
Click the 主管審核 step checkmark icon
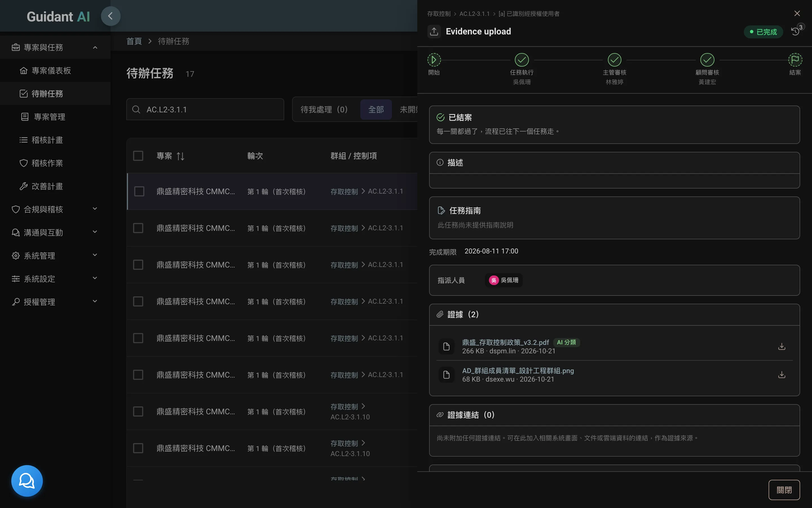(x=614, y=60)
